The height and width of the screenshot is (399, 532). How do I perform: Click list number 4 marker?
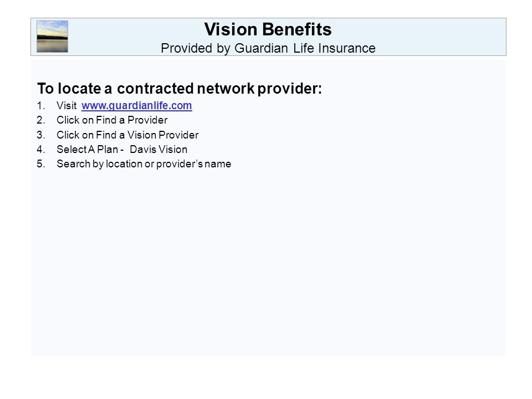click(x=40, y=149)
